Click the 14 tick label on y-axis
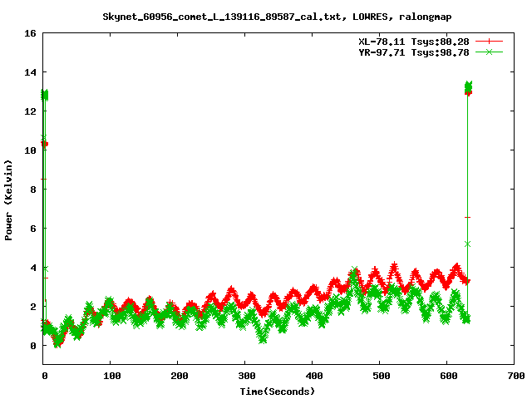532x399 pixels. (x=30, y=72)
